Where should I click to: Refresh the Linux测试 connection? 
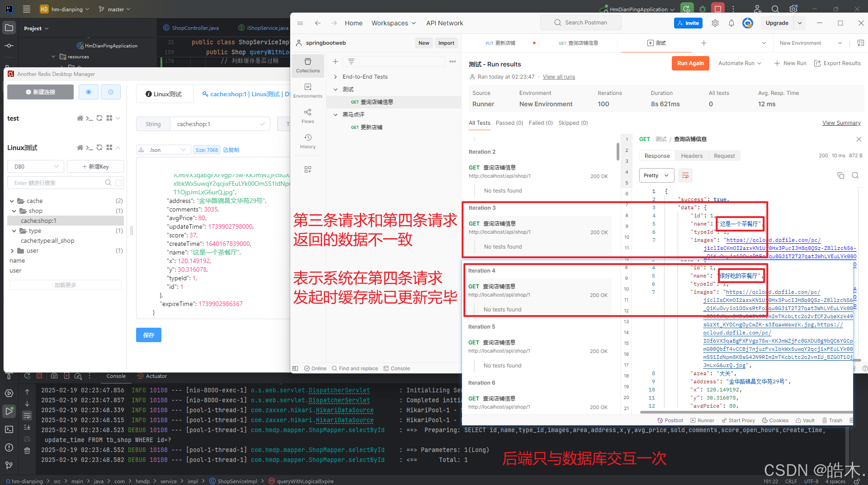[99, 148]
